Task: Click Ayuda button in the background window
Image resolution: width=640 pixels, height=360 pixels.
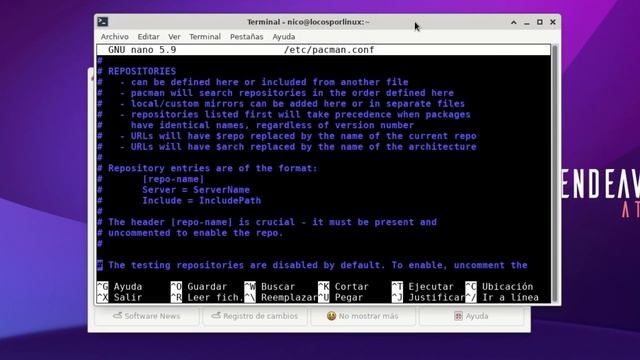Action: tap(471, 316)
